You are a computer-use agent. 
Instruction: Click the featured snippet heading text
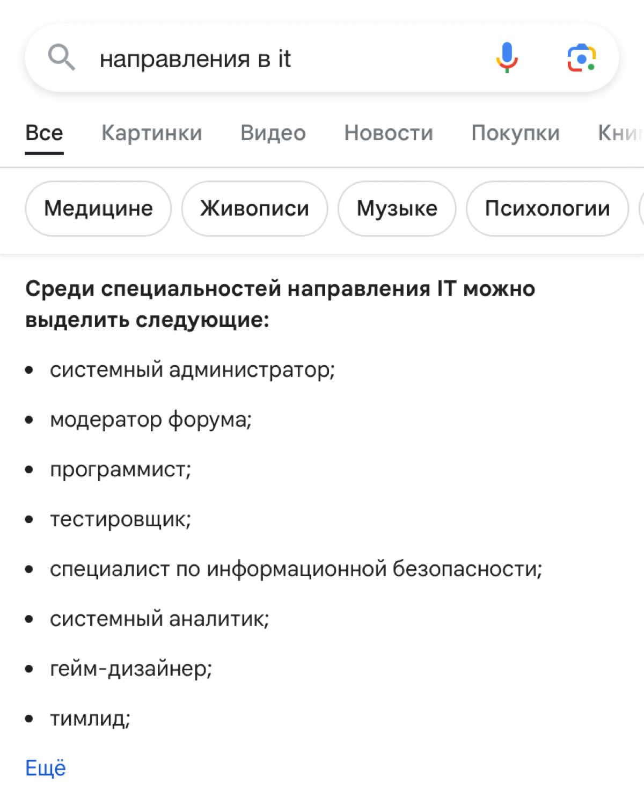(280, 304)
